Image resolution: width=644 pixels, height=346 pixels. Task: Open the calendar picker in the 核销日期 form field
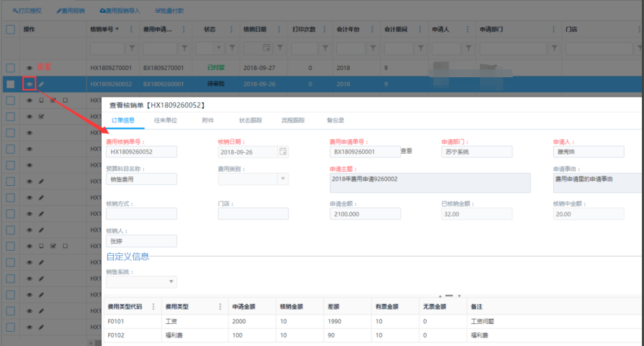pyautogui.click(x=283, y=152)
